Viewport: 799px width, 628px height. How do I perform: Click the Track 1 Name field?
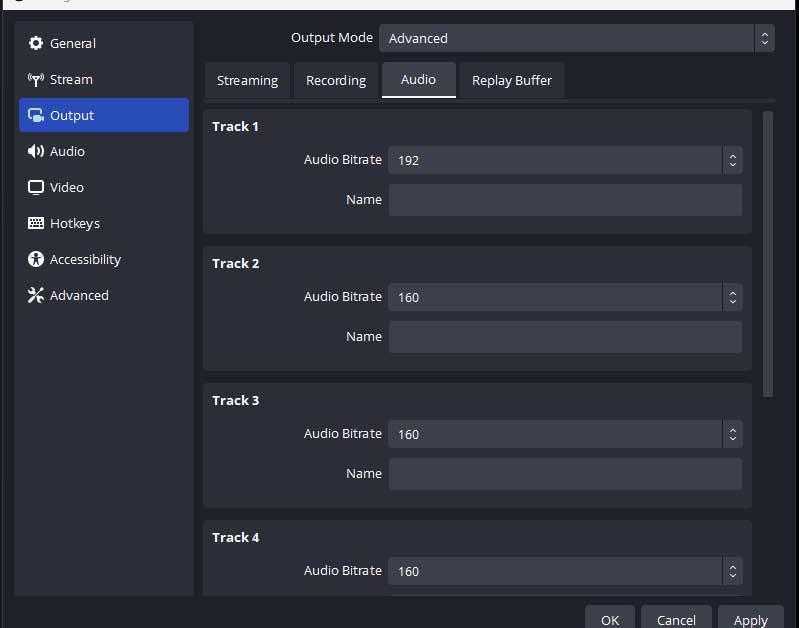pyautogui.click(x=565, y=200)
